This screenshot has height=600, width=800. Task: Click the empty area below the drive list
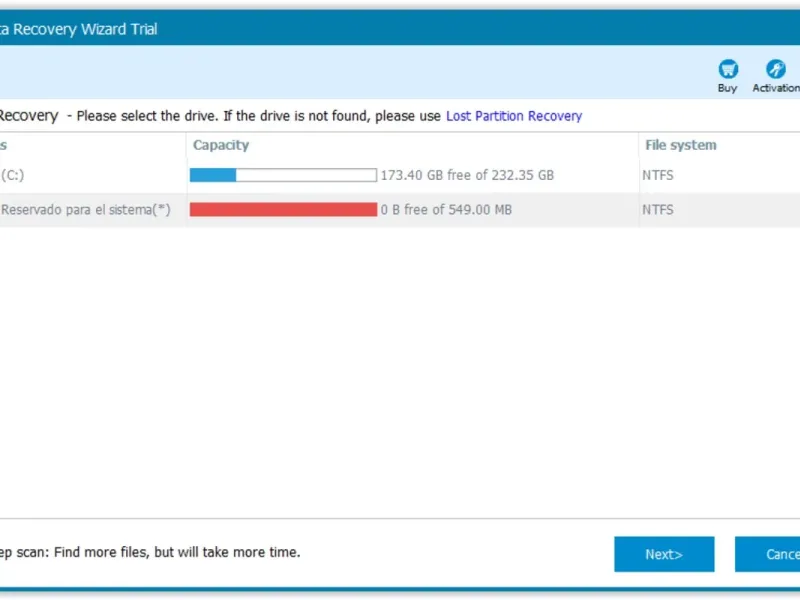click(x=400, y=380)
